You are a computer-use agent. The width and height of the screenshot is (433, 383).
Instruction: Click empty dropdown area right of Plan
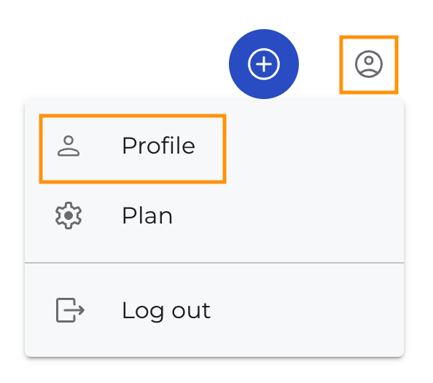point(287,216)
